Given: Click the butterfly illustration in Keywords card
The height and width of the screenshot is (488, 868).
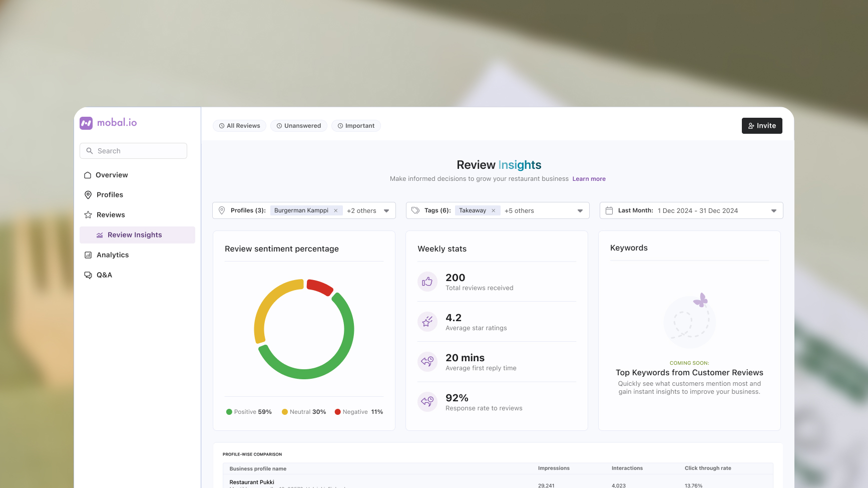Looking at the screenshot, I should [x=701, y=300].
